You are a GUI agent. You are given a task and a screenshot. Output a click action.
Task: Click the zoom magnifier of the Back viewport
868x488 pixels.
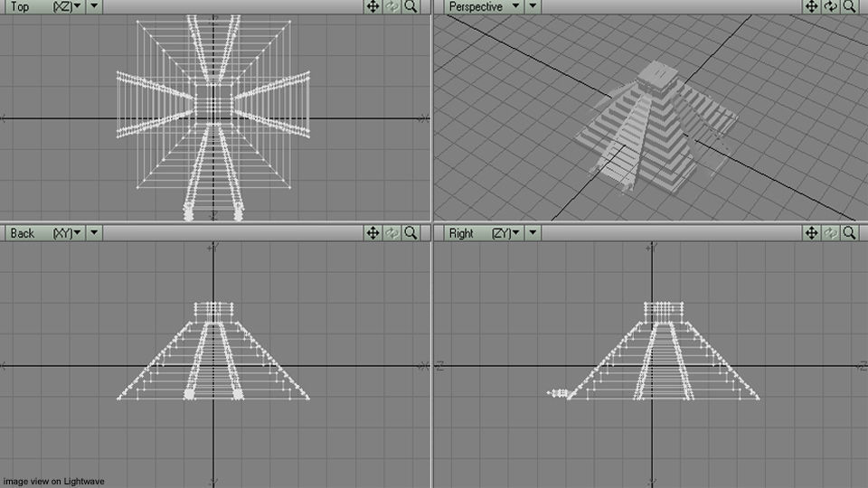(410, 233)
